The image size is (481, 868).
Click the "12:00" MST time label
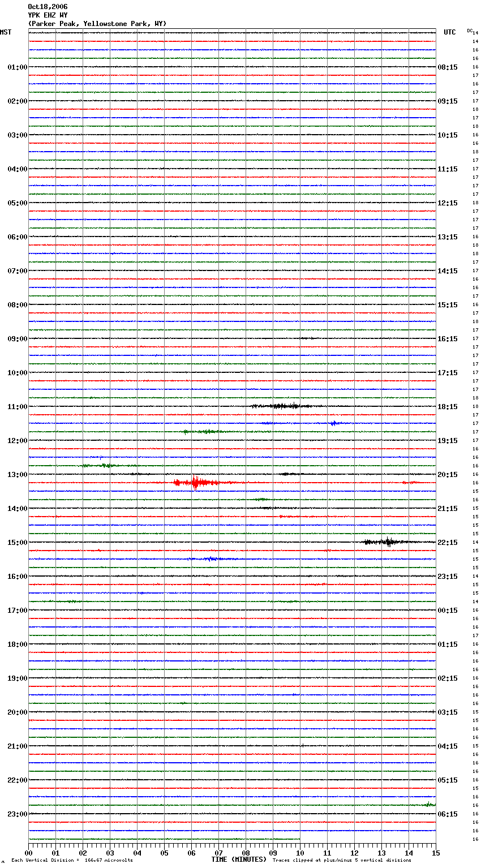[x=17, y=441]
